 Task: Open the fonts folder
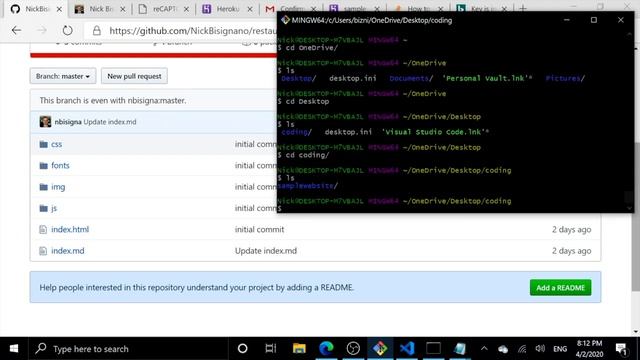click(x=60, y=165)
